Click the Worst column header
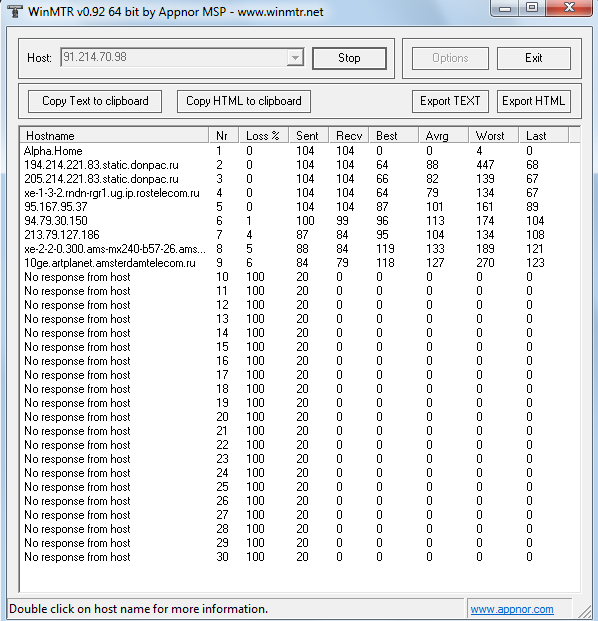 (x=493, y=136)
